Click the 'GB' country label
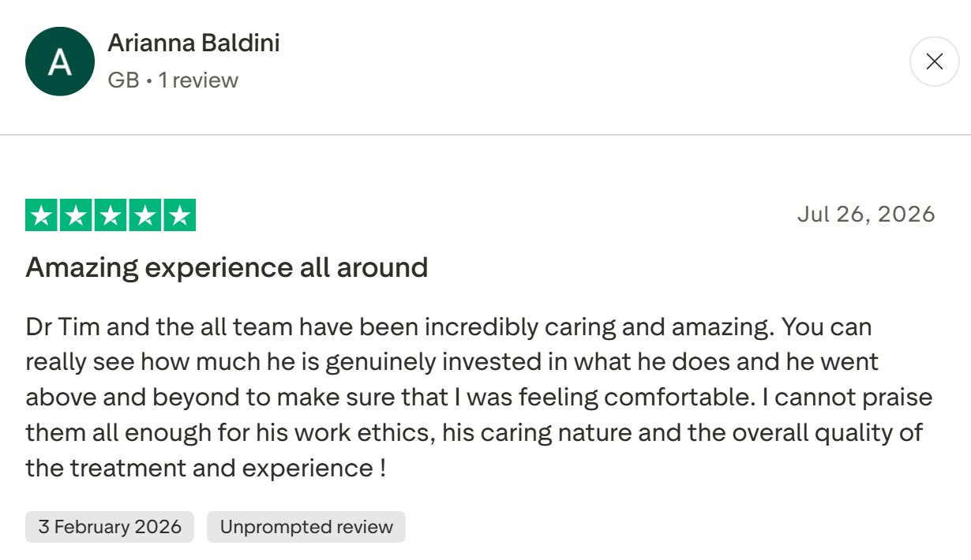 (123, 80)
